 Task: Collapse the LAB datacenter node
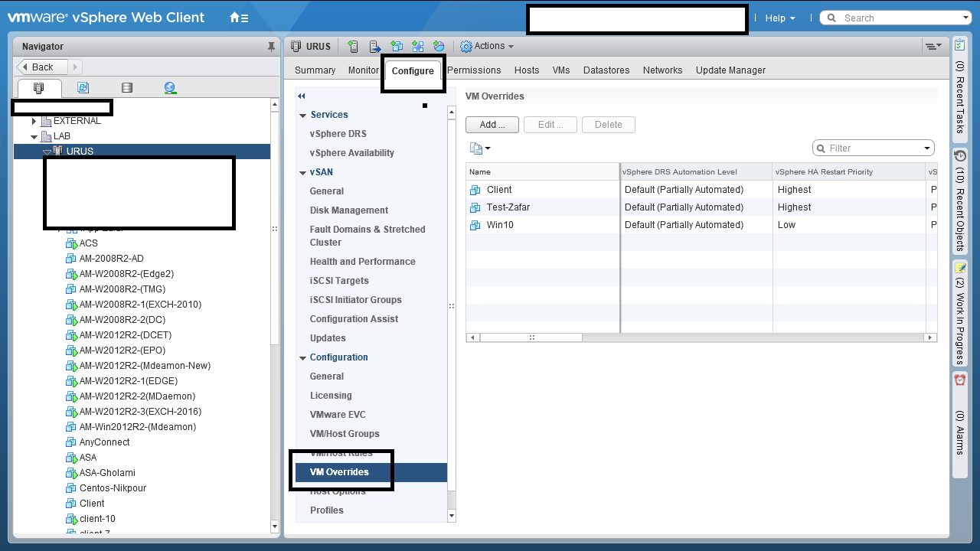[x=34, y=137]
